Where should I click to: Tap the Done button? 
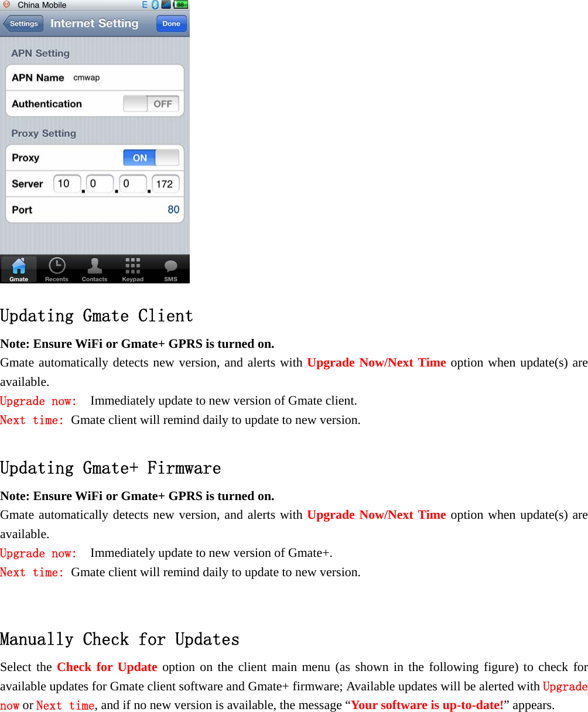pyautogui.click(x=172, y=24)
